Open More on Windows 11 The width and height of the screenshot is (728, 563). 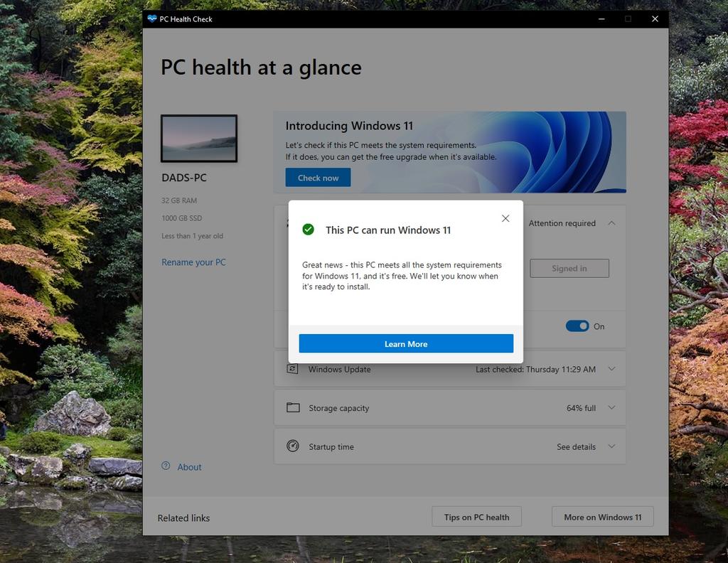603,517
